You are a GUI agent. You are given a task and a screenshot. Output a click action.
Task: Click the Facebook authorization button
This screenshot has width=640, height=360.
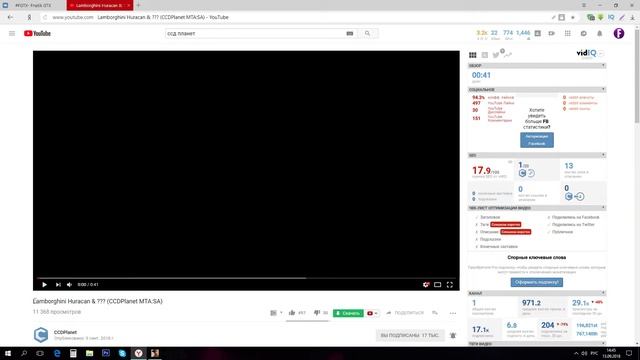tap(537, 140)
